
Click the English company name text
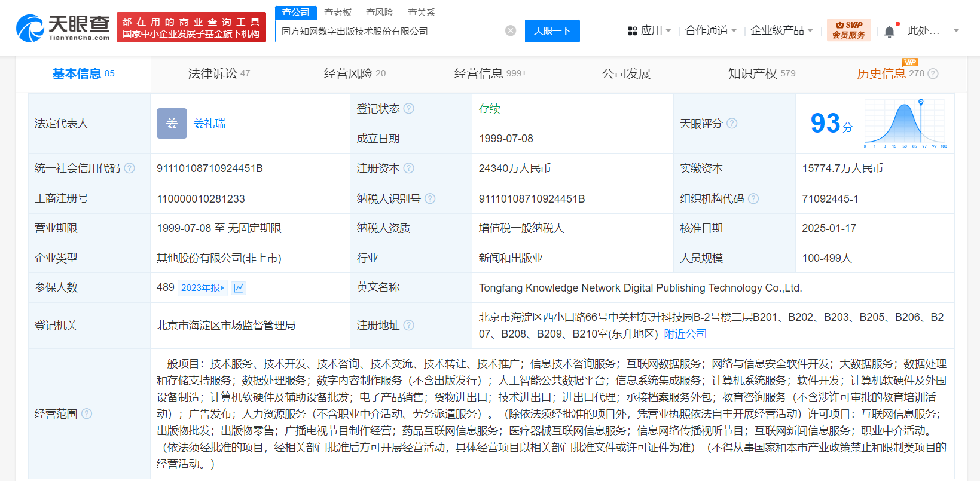coord(640,288)
